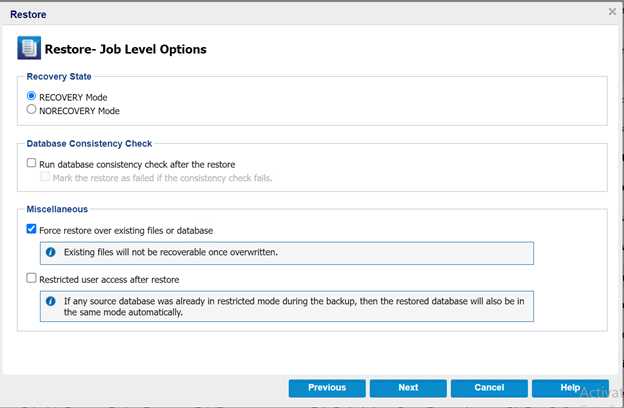Close the Restore dialog with the X

tap(612, 12)
